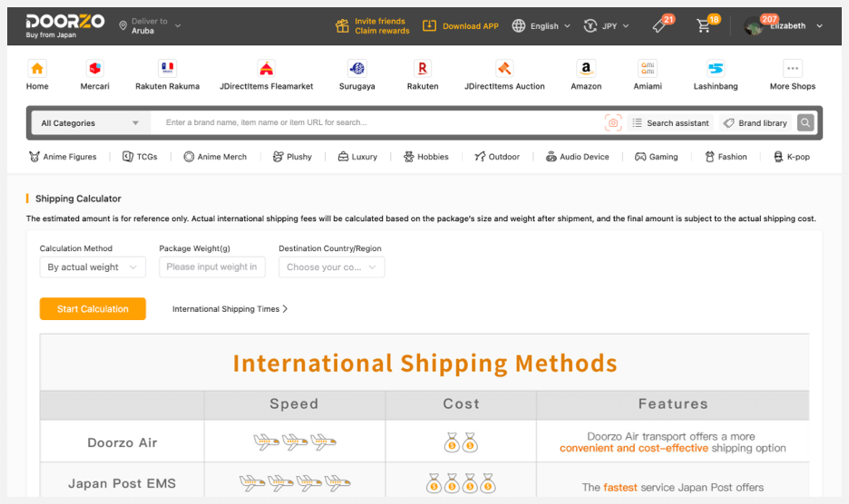Image resolution: width=849 pixels, height=504 pixels.
Task: Select the K-pop category
Action: pyautogui.click(x=792, y=157)
